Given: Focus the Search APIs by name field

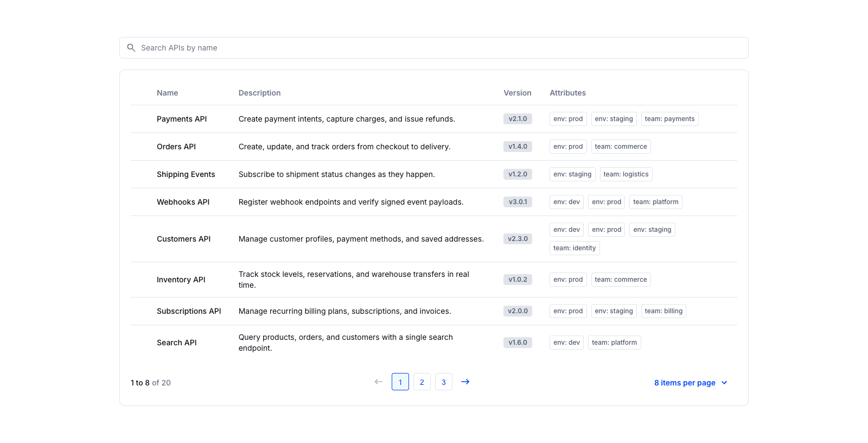Looking at the screenshot, I should [434, 48].
